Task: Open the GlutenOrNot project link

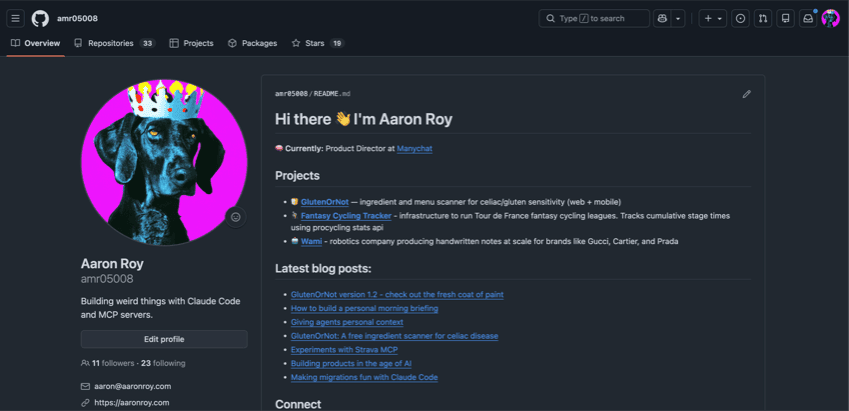Action: (325, 202)
